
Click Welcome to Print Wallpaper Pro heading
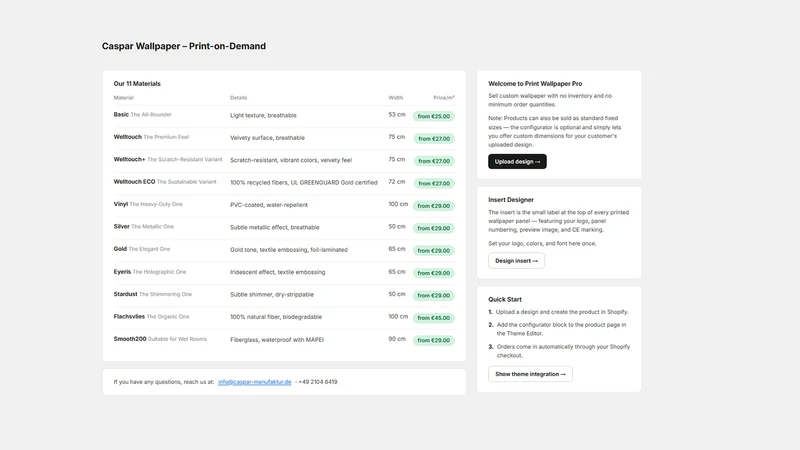tap(535, 84)
